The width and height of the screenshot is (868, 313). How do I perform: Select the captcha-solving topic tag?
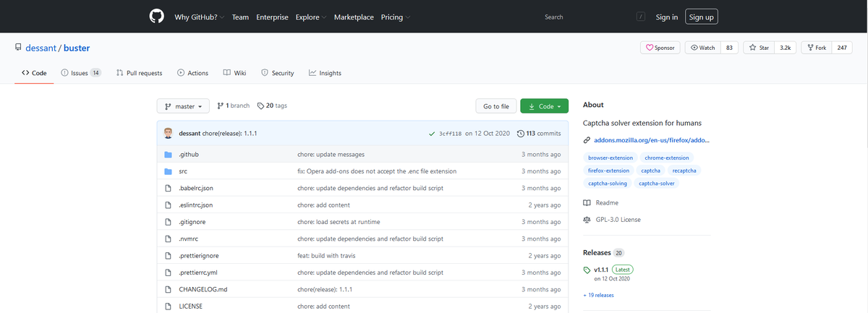coord(608,184)
